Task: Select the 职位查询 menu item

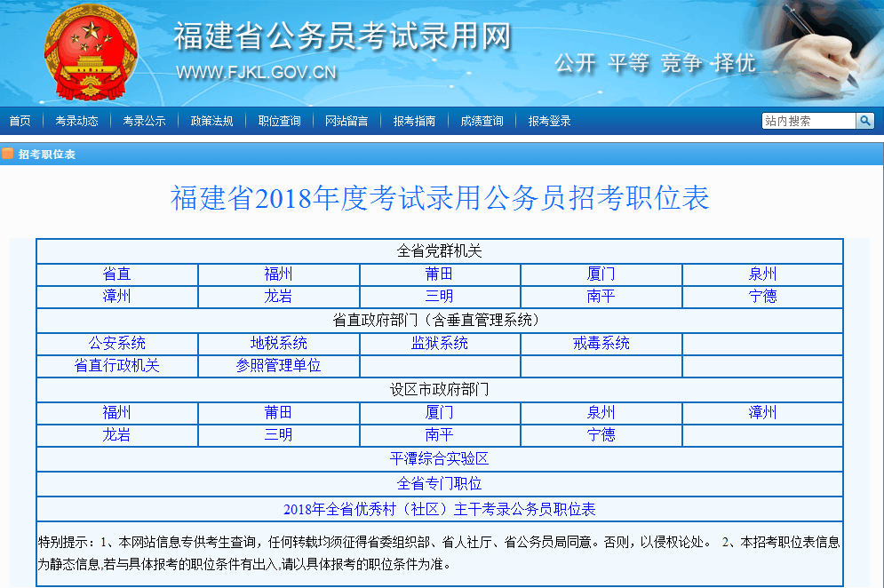Action: 280,121
